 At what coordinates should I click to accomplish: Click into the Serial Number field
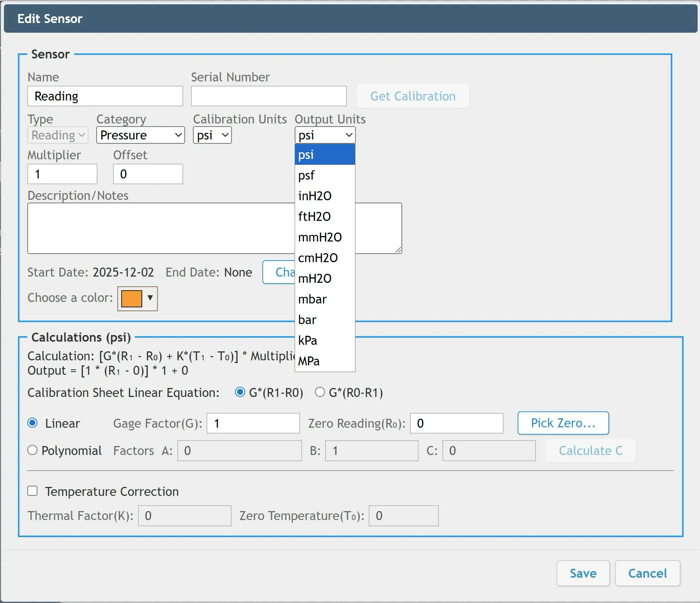[x=269, y=96]
